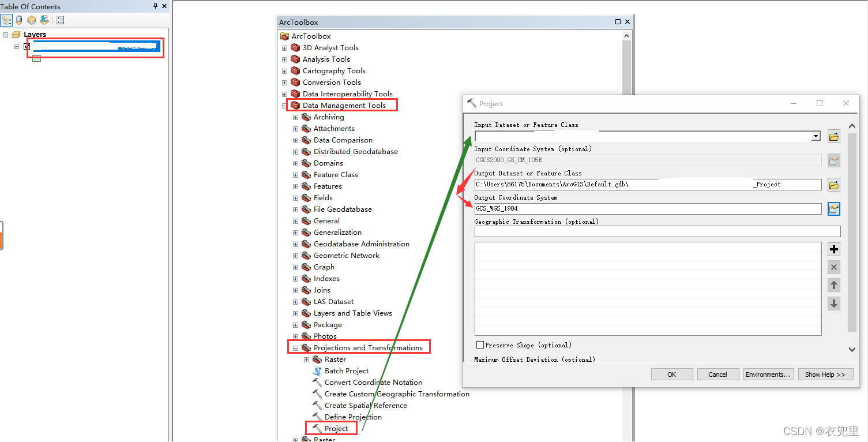The width and height of the screenshot is (868, 442).
Task: Browse for Output Dataset folder icon
Action: click(x=833, y=185)
